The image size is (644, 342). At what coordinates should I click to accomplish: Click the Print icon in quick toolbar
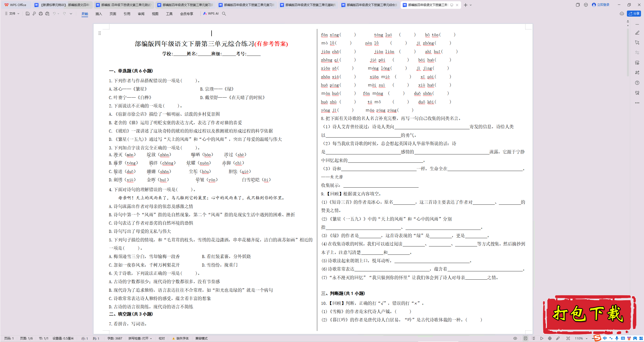click(x=41, y=14)
